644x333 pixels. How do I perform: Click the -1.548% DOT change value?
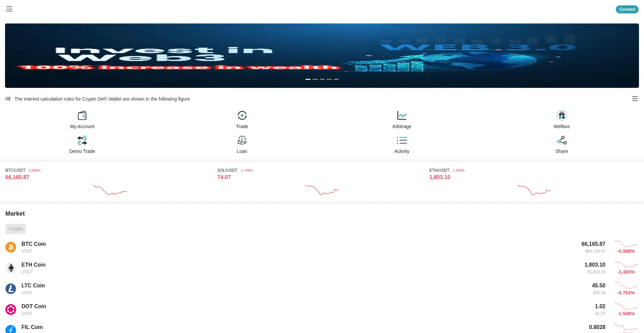pyautogui.click(x=626, y=314)
